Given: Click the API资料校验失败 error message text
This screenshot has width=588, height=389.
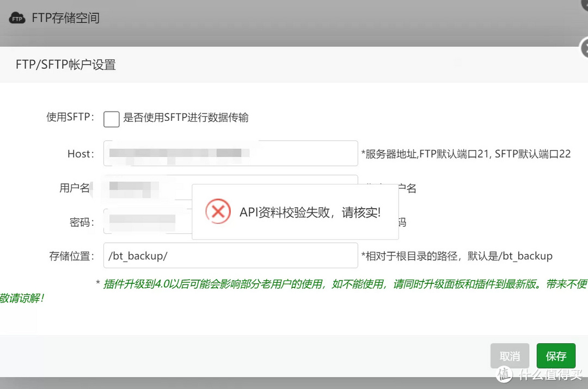Looking at the screenshot, I should point(310,213).
